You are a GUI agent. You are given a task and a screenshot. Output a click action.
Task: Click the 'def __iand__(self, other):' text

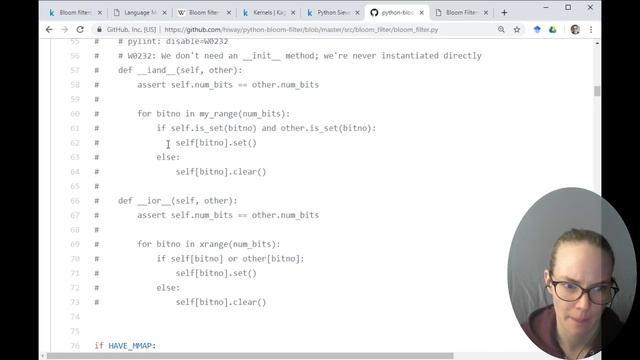point(180,70)
